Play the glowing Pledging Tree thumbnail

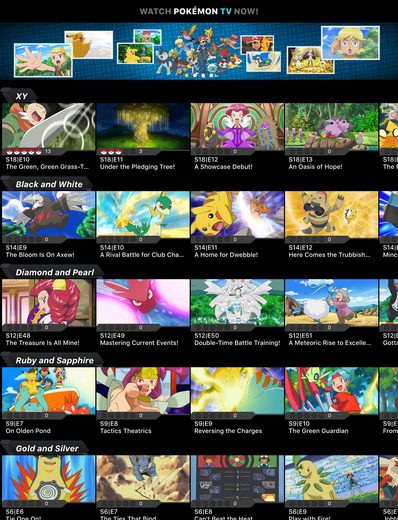[x=143, y=126]
